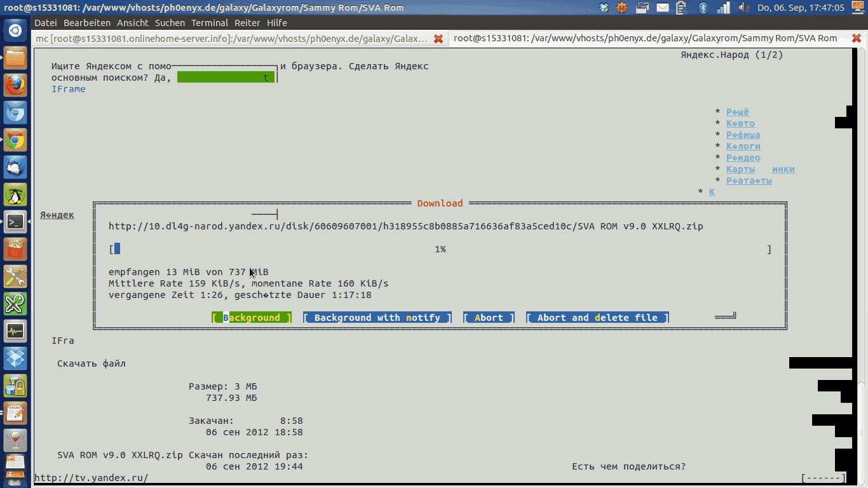
Task: Open the windows indicator in top panel
Action: (643, 8)
